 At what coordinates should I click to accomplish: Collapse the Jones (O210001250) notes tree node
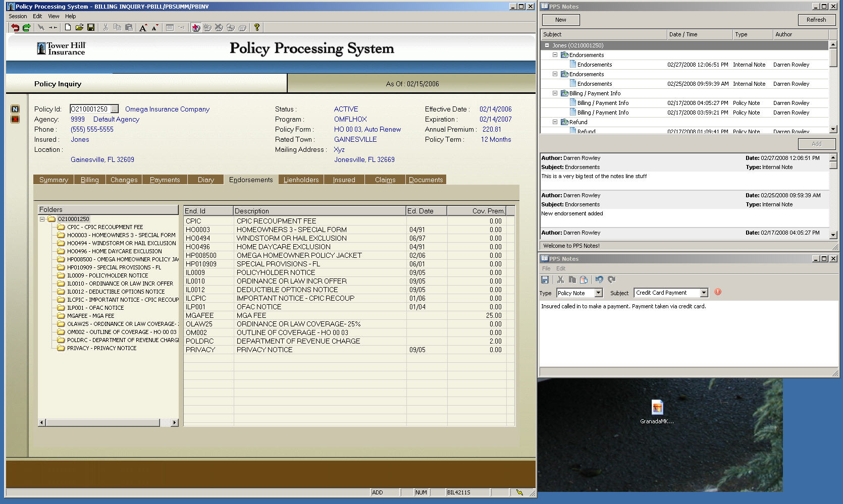point(547,45)
